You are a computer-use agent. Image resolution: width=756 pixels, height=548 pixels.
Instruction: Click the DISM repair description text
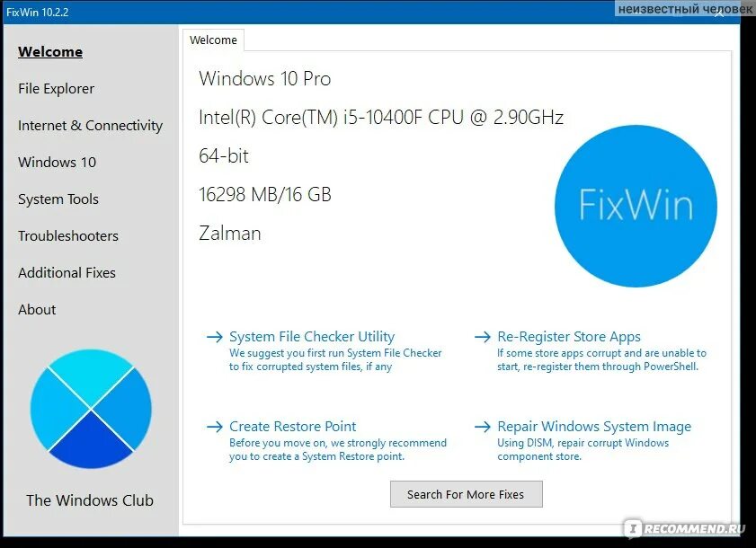pos(583,449)
